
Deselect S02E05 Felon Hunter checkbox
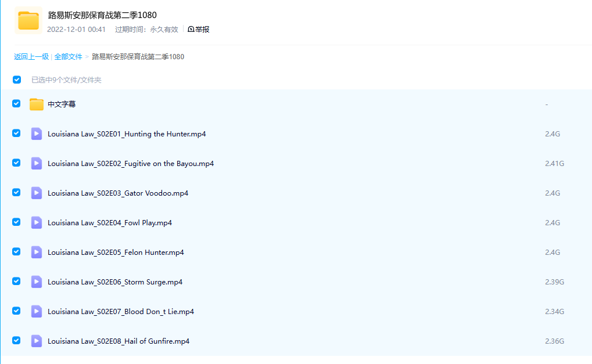[x=16, y=252]
